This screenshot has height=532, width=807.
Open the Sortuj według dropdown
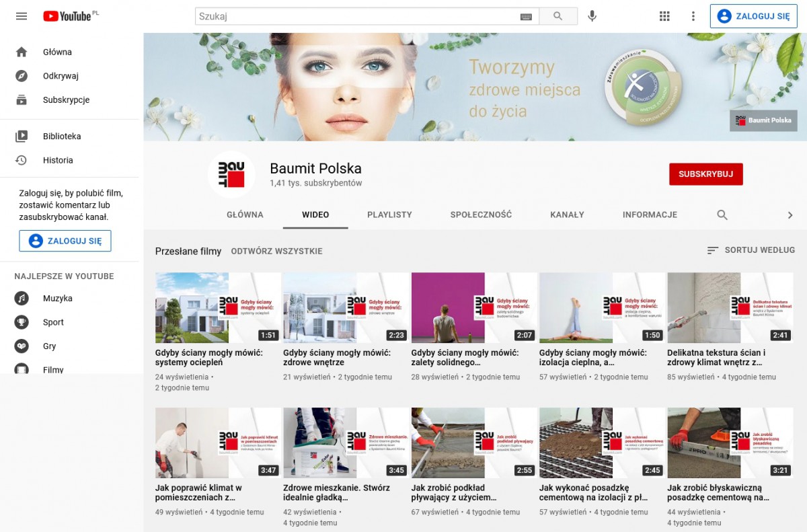tap(751, 250)
